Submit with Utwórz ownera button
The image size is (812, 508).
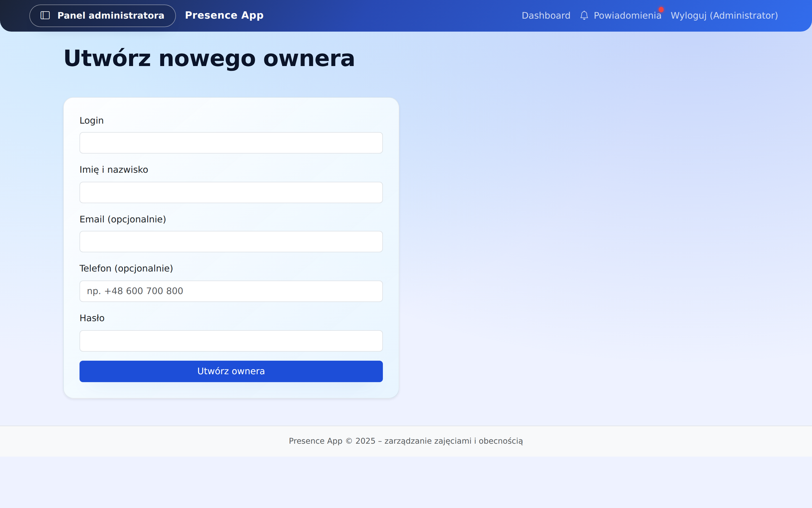click(231, 371)
